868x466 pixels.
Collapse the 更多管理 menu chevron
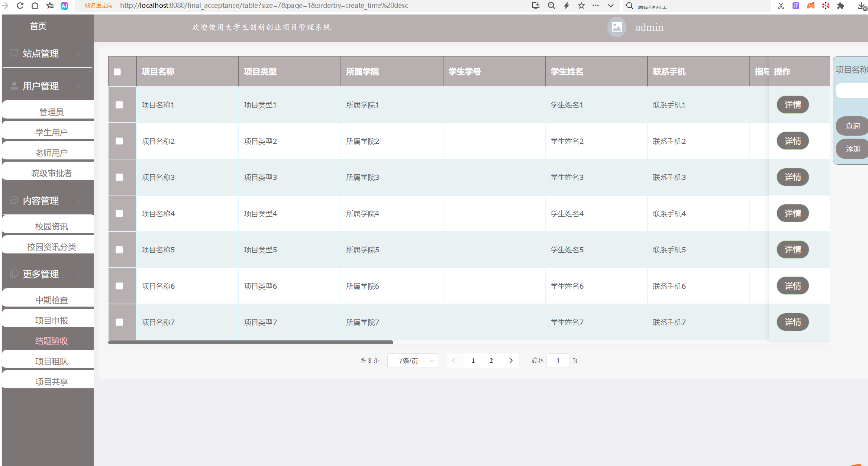(x=79, y=275)
